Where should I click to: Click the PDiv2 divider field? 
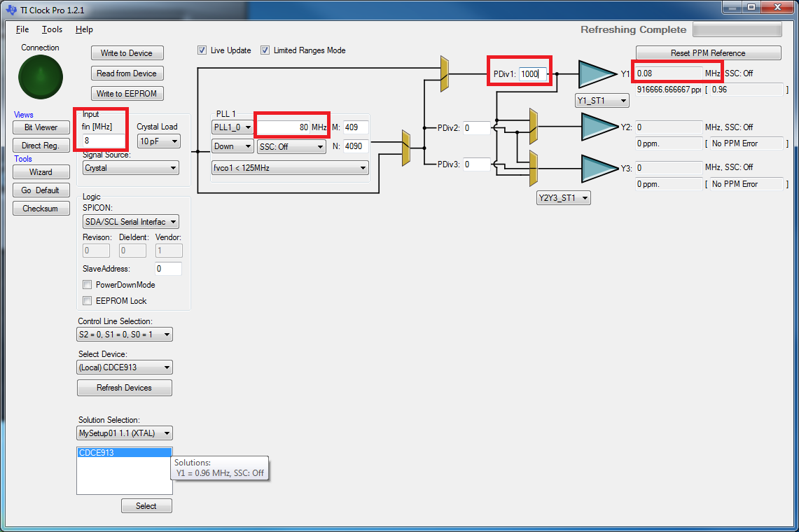476,128
